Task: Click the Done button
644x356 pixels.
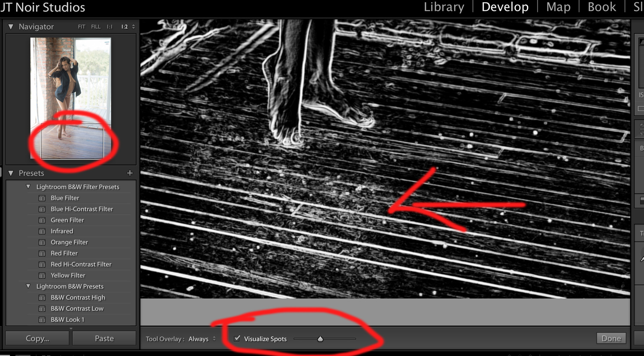Action: [611, 338]
